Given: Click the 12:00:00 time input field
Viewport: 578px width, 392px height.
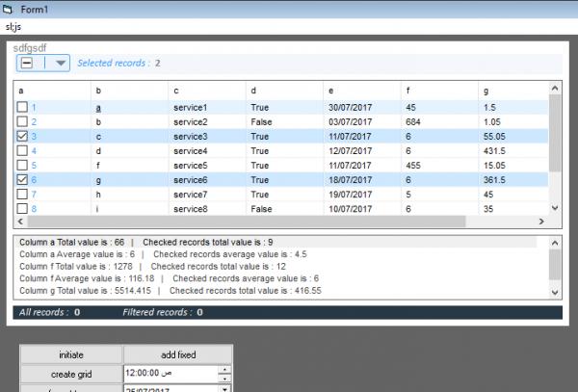Looking at the screenshot, I should click(x=171, y=373).
